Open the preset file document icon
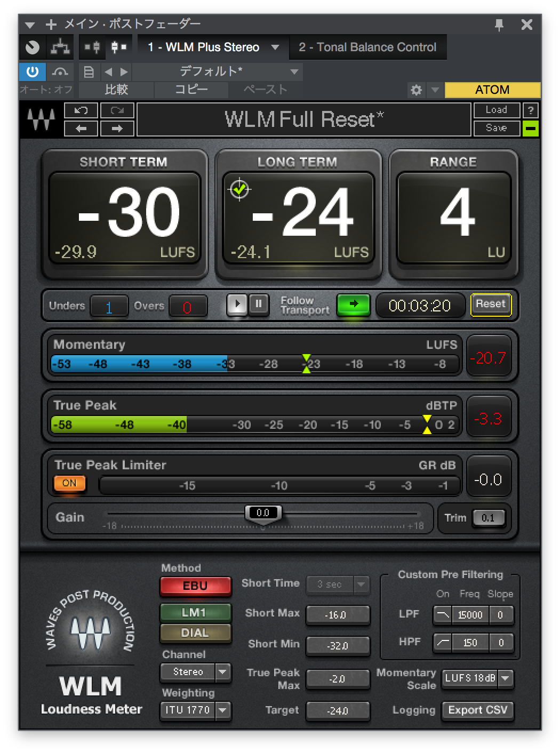This screenshot has width=560, height=753. click(89, 71)
